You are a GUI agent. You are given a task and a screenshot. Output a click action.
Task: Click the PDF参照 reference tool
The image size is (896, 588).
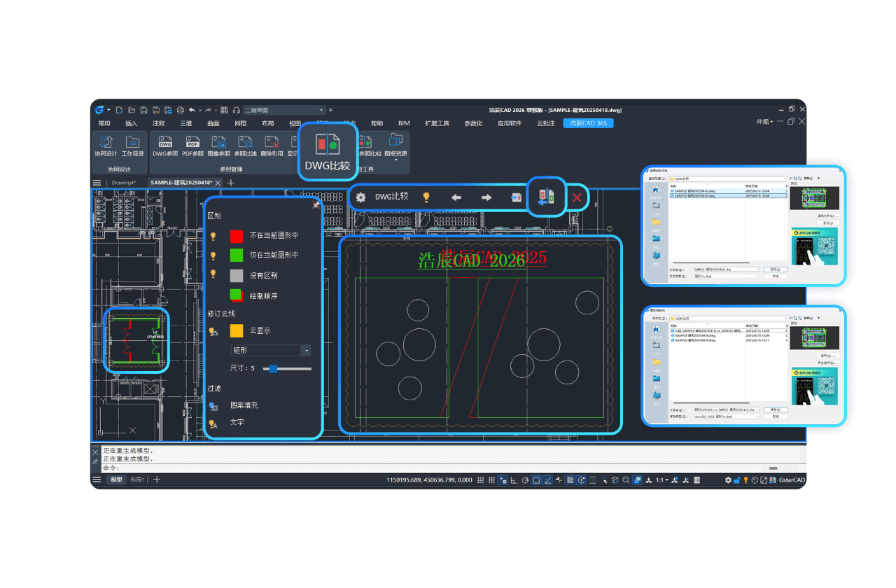click(x=192, y=146)
